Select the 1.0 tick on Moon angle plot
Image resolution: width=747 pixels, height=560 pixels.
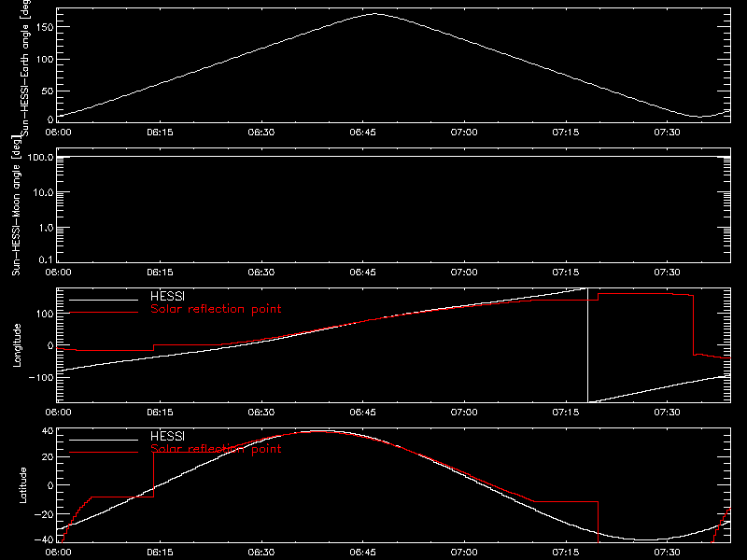pos(46,228)
